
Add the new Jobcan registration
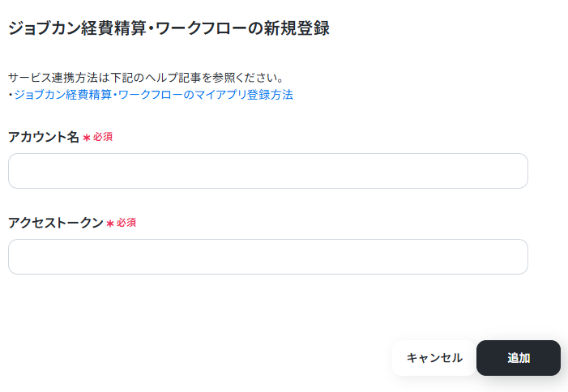click(x=518, y=358)
